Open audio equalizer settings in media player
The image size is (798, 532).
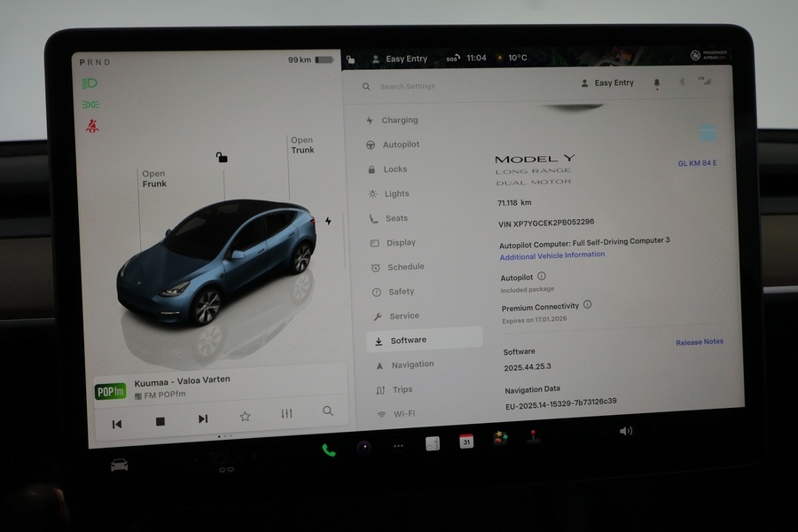pyautogui.click(x=286, y=415)
